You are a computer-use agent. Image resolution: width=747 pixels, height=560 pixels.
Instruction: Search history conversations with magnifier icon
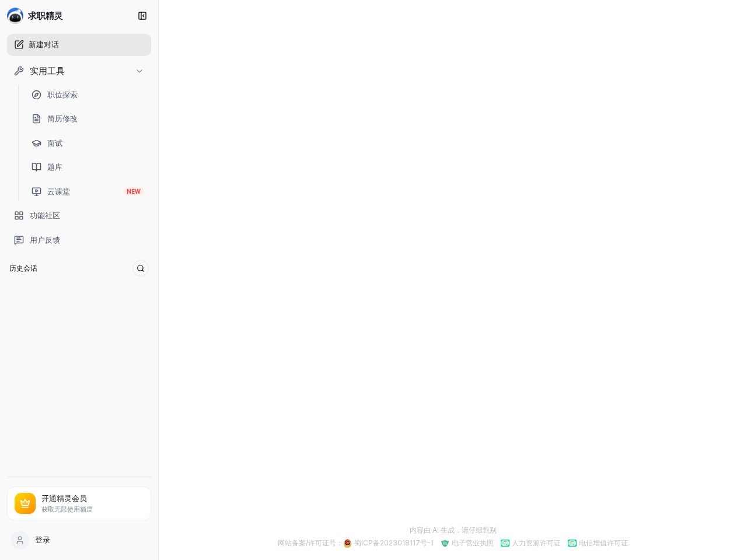point(141,268)
